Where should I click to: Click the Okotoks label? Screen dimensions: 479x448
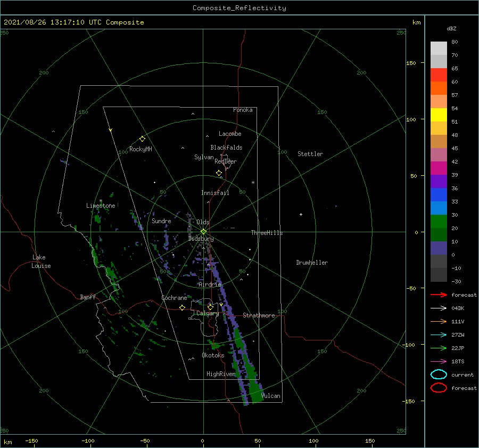[213, 355]
